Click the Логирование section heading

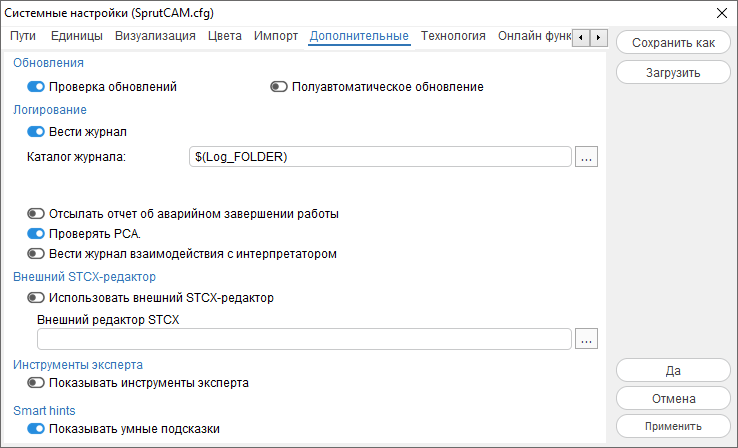click(x=50, y=110)
